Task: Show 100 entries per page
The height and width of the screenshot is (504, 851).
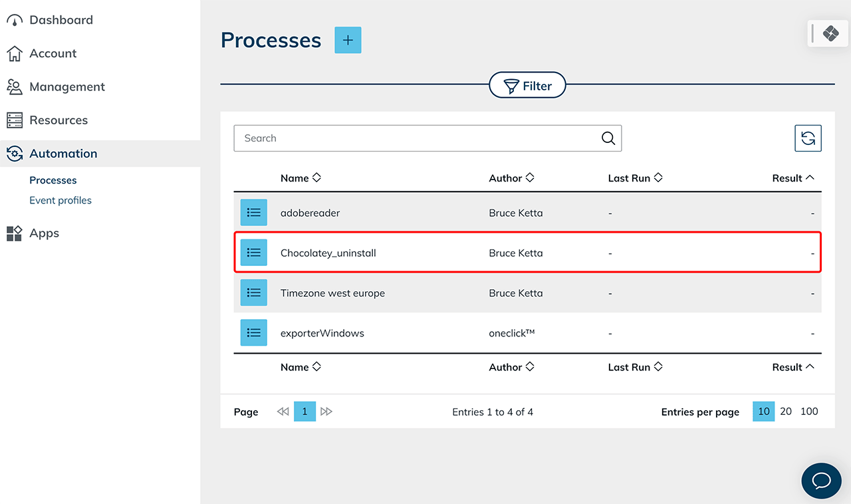Action: (809, 412)
